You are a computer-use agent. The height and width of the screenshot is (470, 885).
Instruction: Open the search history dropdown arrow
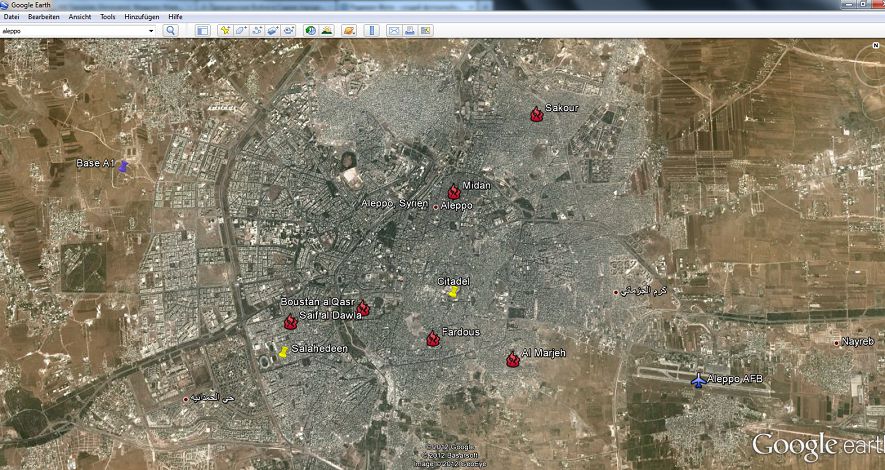pyautogui.click(x=151, y=30)
